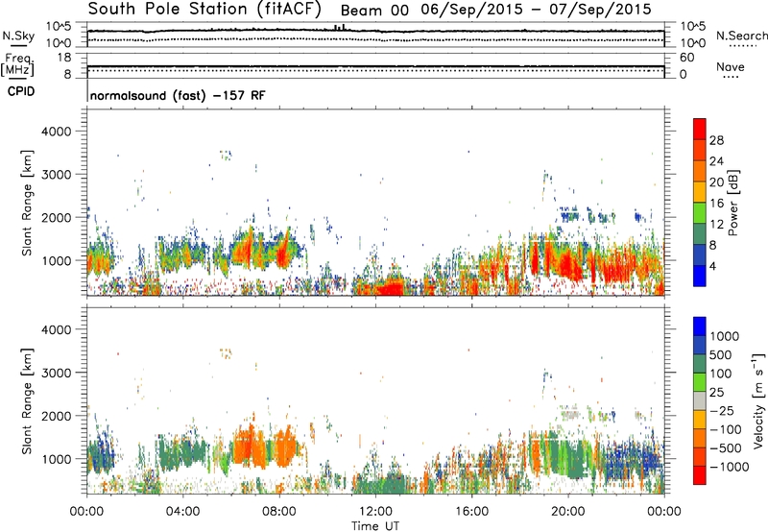Click the blue top segment of the velocity colorbar
Screen dimensions: 768x532
[x=700, y=326]
